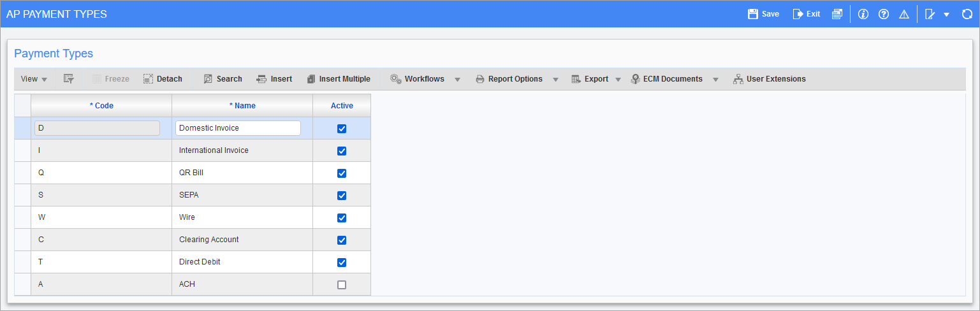Click the Freeze toolbar button

110,79
